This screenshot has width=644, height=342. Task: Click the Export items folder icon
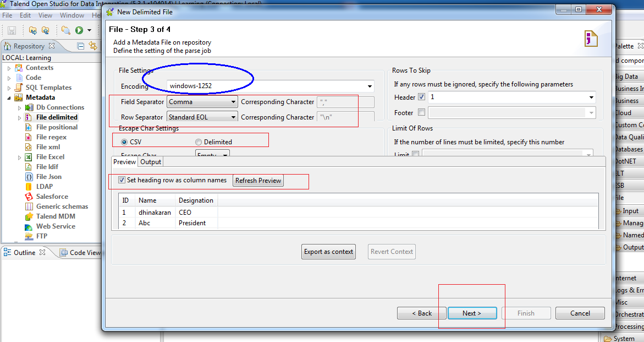pyautogui.click(x=45, y=30)
